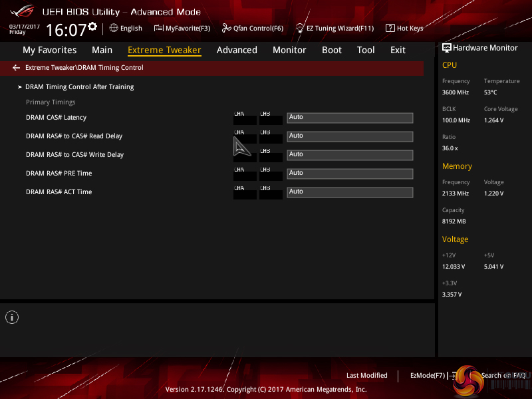Viewport: 532px width, 399px height.
Task: Click the Hot Keys question mark icon
Action: pos(390,28)
